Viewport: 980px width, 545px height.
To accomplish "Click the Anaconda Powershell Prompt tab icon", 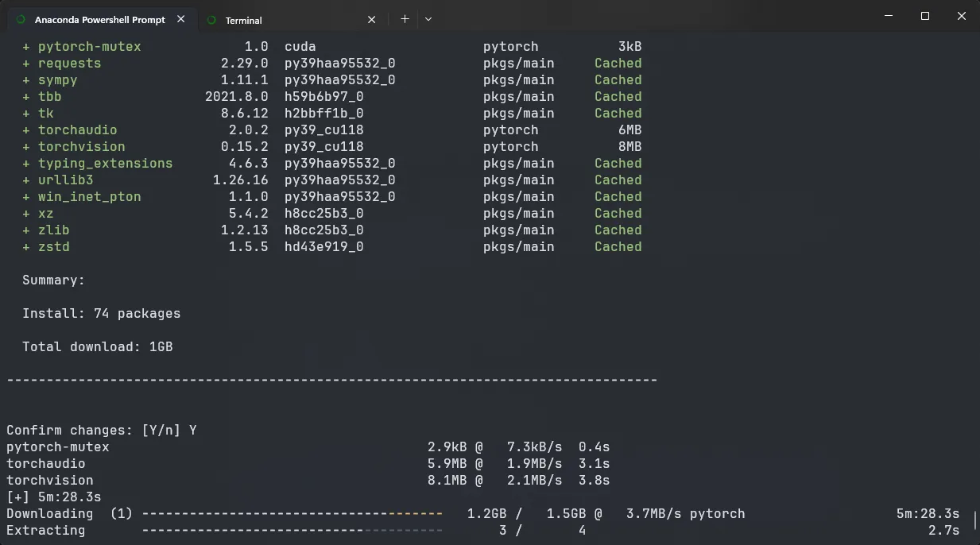I will 21,20.
